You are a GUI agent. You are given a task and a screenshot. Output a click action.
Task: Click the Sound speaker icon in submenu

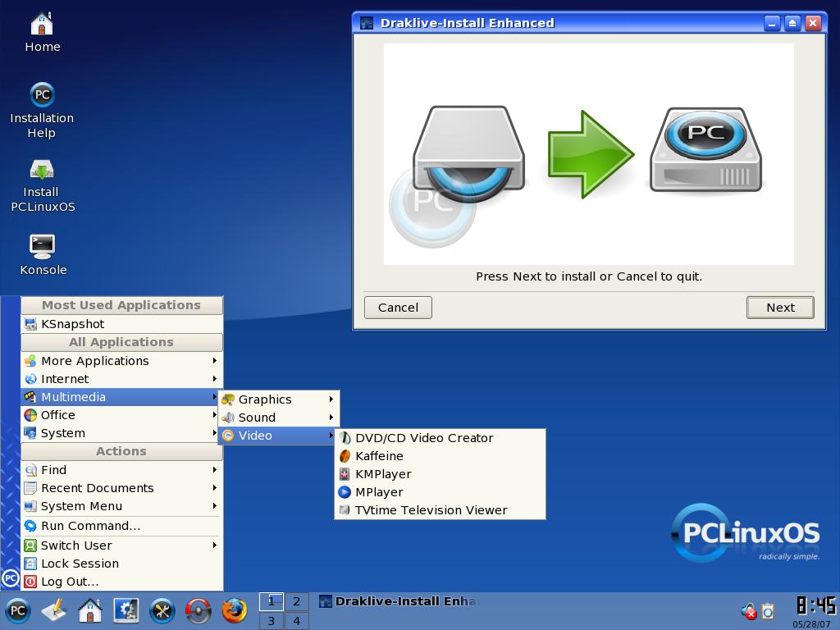(228, 418)
